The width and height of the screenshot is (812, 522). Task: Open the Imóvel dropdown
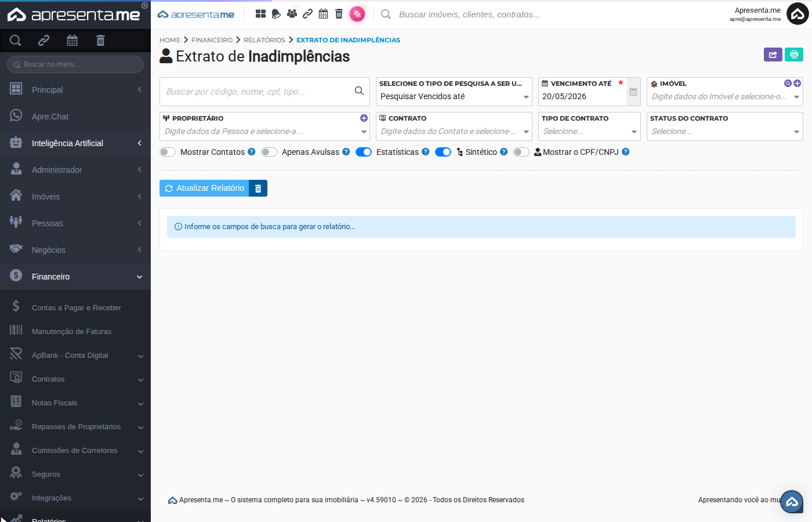(x=724, y=96)
